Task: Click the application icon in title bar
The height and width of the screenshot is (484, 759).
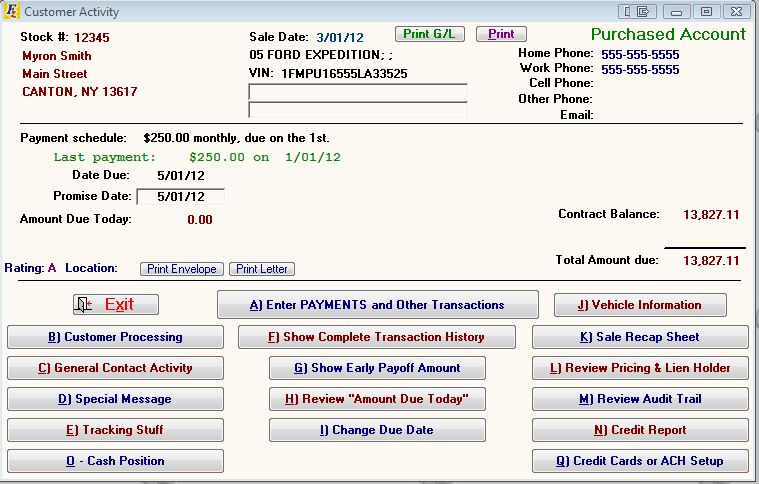Action: coord(11,12)
